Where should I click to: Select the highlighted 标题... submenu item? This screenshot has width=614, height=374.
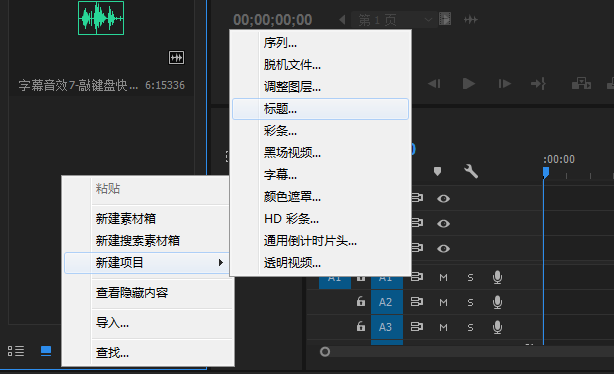pyautogui.click(x=320, y=109)
